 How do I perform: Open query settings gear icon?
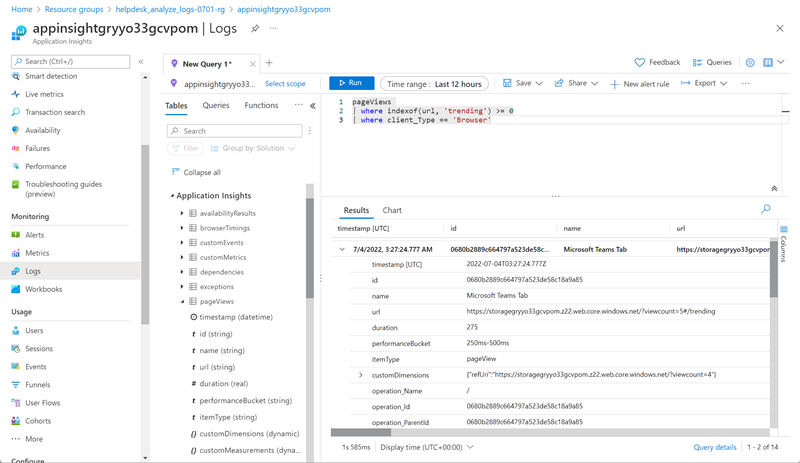click(x=750, y=62)
